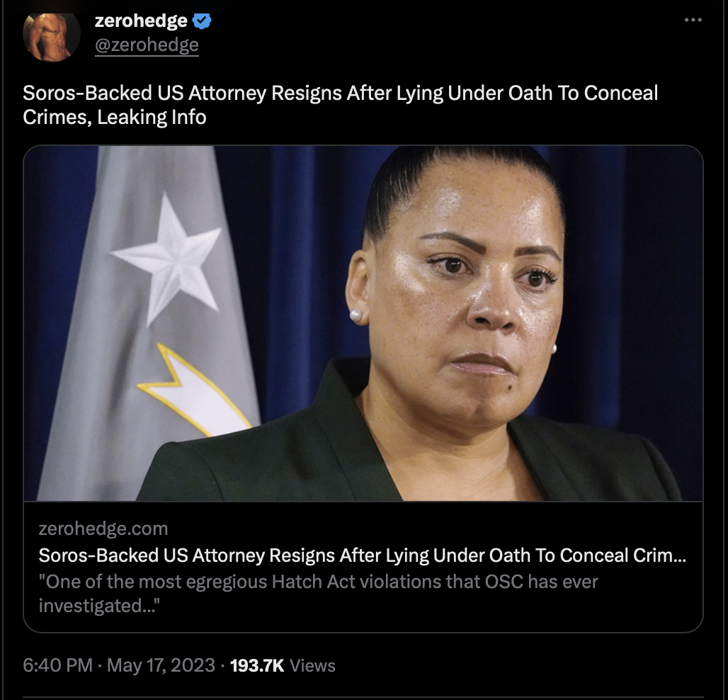This screenshot has width=728, height=700.
Task: Click the 6:40 PM timestamp
Action: point(57,665)
